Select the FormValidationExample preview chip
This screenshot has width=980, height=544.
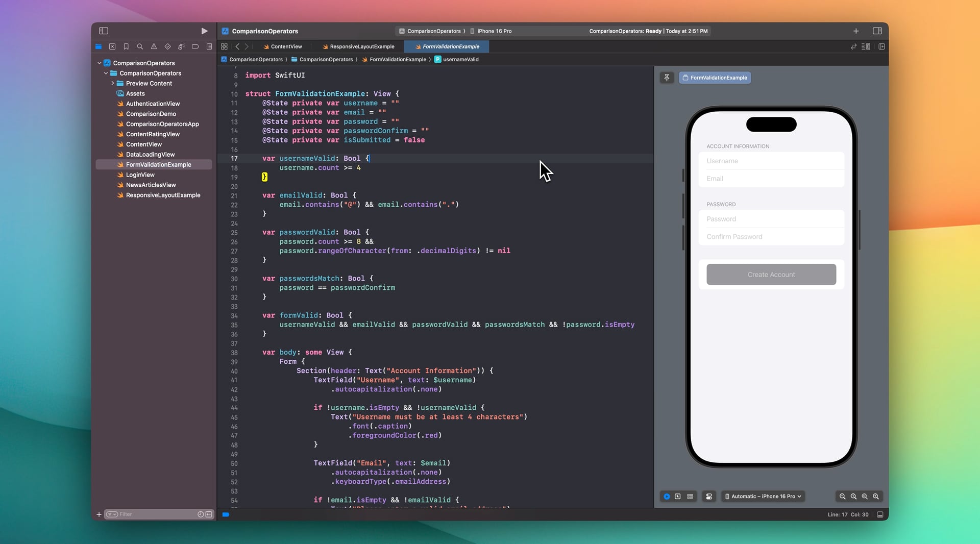click(x=715, y=78)
